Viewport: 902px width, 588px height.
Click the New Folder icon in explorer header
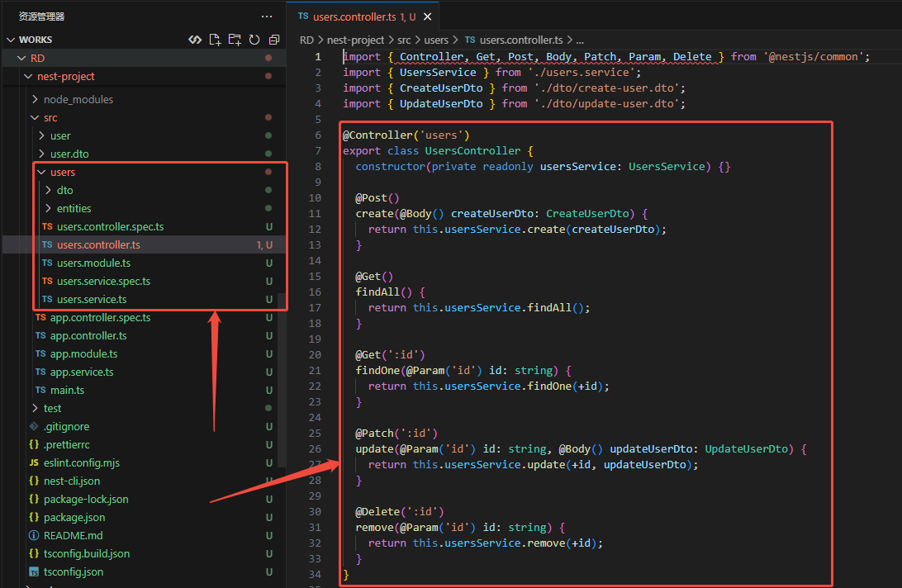235,40
